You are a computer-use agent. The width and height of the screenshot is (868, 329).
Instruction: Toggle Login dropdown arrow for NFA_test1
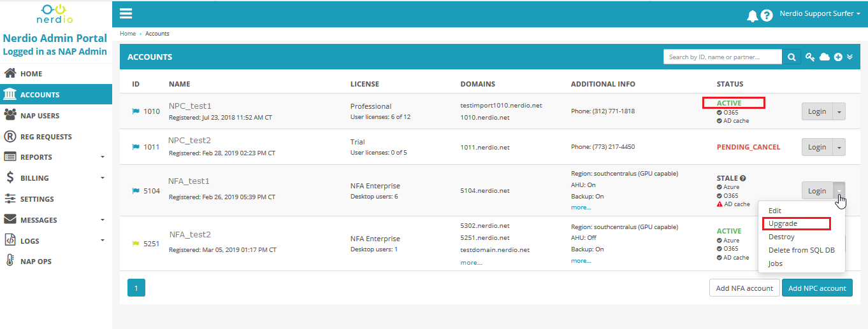coord(839,191)
